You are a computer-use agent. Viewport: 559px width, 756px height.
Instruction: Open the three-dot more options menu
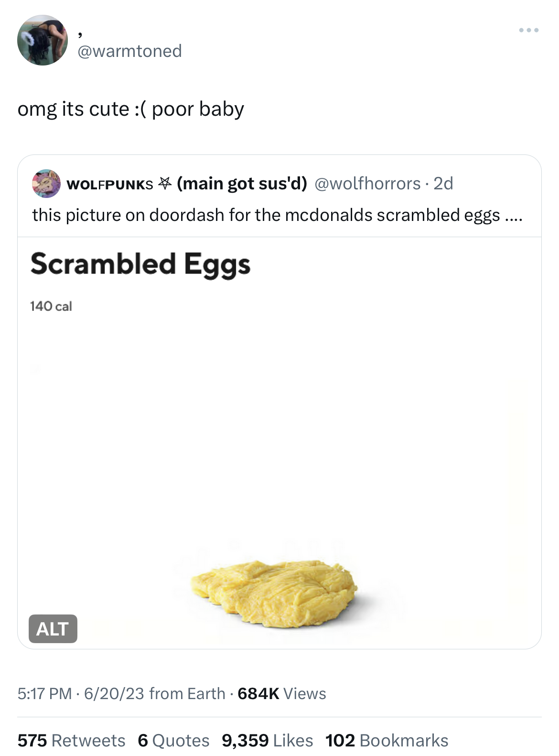tap(529, 30)
